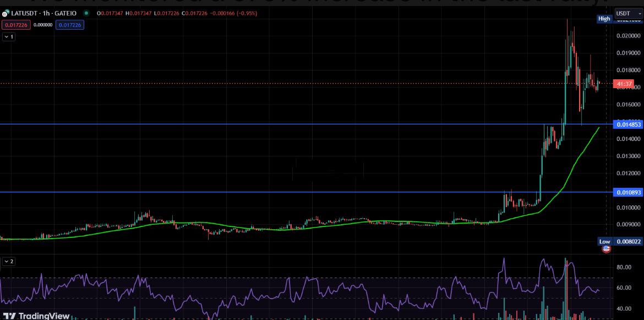Select the 0.014853 horizontal line price label
The height and width of the screenshot is (320, 644).
point(628,124)
